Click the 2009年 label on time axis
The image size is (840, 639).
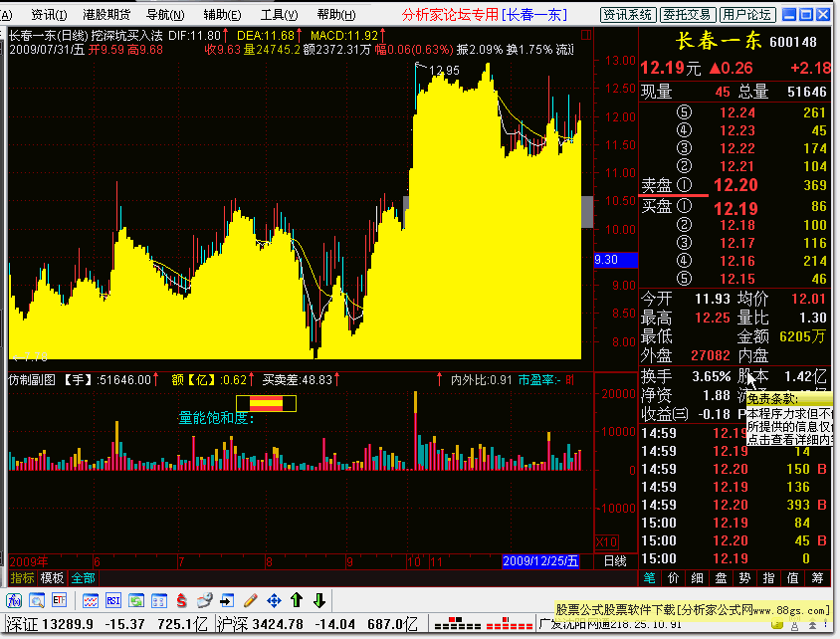click(x=29, y=562)
